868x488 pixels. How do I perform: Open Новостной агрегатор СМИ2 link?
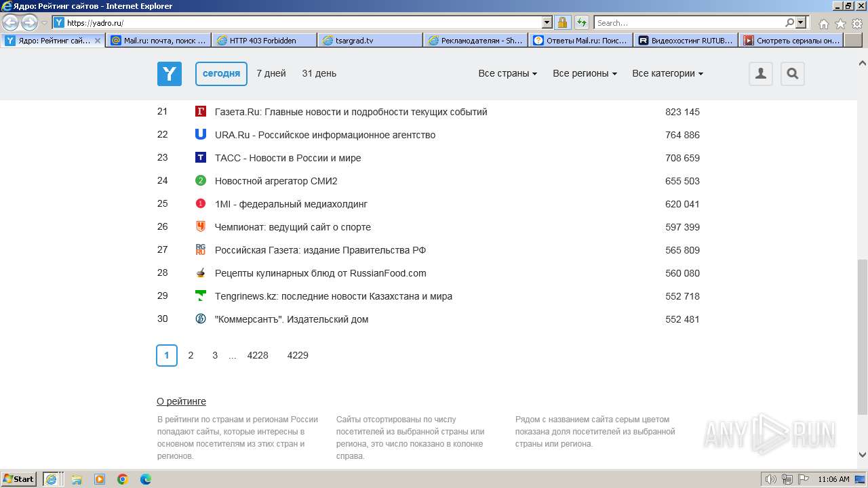click(x=276, y=181)
